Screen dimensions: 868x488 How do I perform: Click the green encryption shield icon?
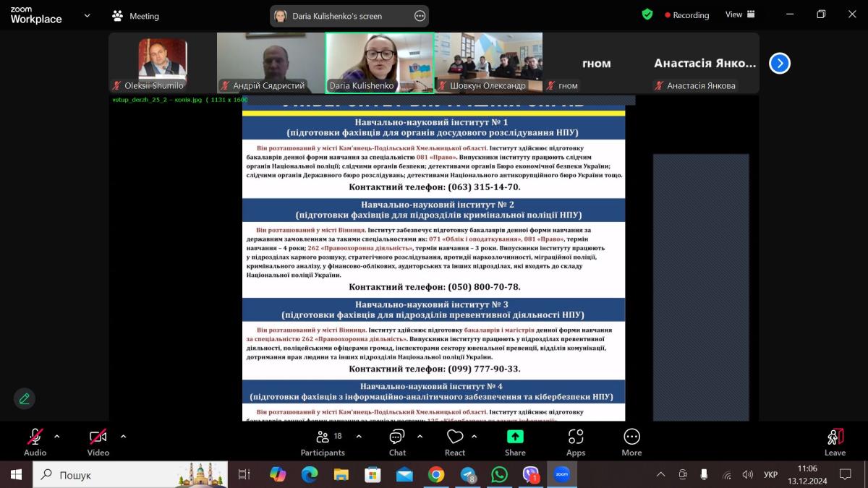(x=647, y=14)
